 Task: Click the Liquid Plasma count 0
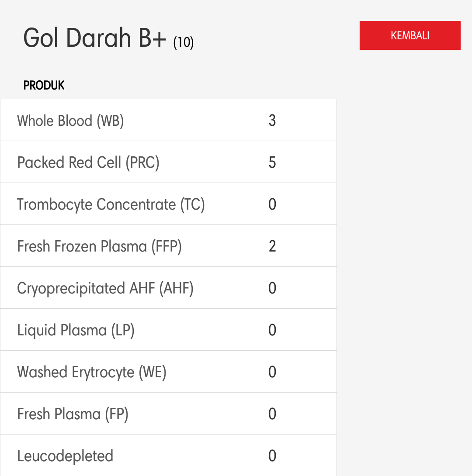272,330
